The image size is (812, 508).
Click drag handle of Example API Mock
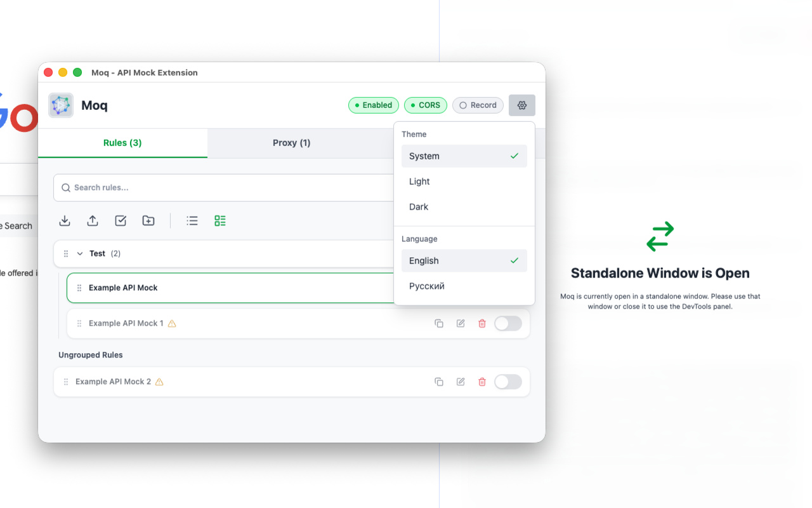(x=79, y=288)
